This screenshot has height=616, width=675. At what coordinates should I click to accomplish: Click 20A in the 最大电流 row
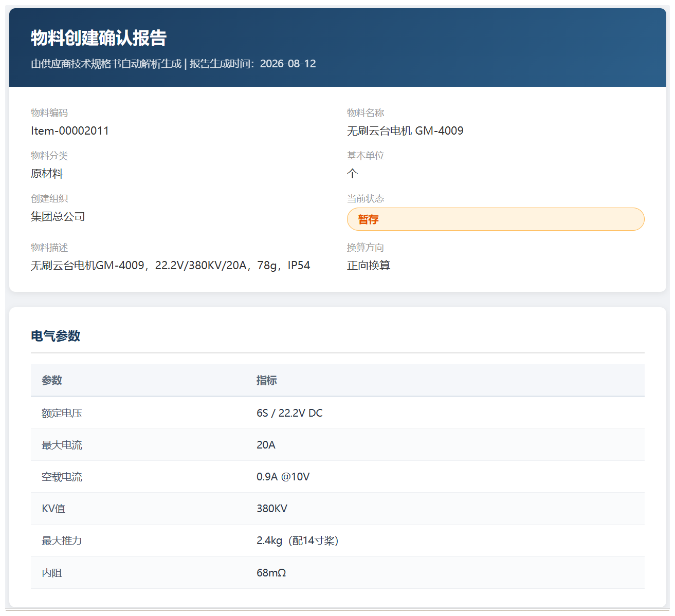pos(266,445)
